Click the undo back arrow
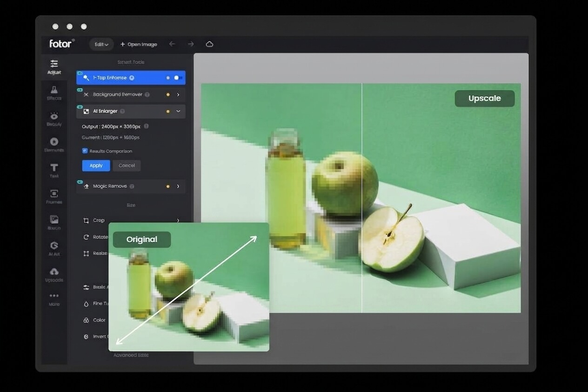 pyautogui.click(x=172, y=44)
